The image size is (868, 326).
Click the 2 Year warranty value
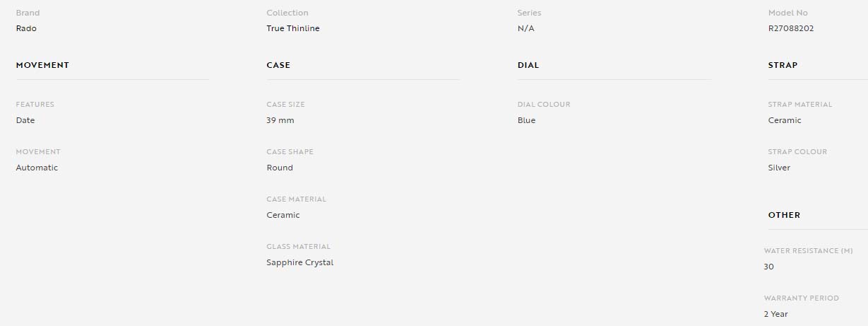(775, 314)
